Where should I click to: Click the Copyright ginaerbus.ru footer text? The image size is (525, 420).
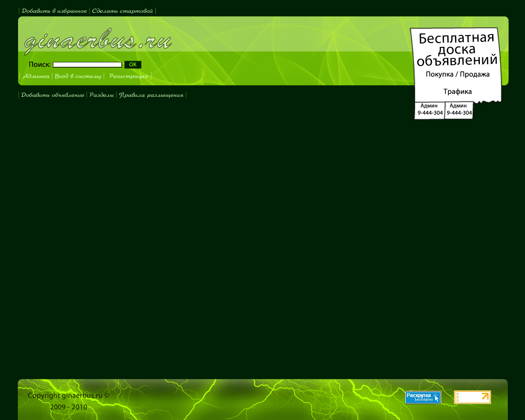[x=68, y=396]
